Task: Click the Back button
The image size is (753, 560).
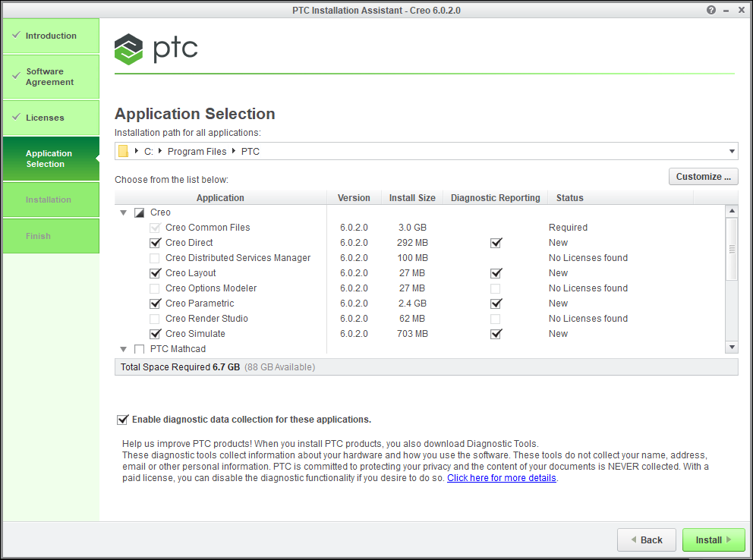Action: [646, 540]
